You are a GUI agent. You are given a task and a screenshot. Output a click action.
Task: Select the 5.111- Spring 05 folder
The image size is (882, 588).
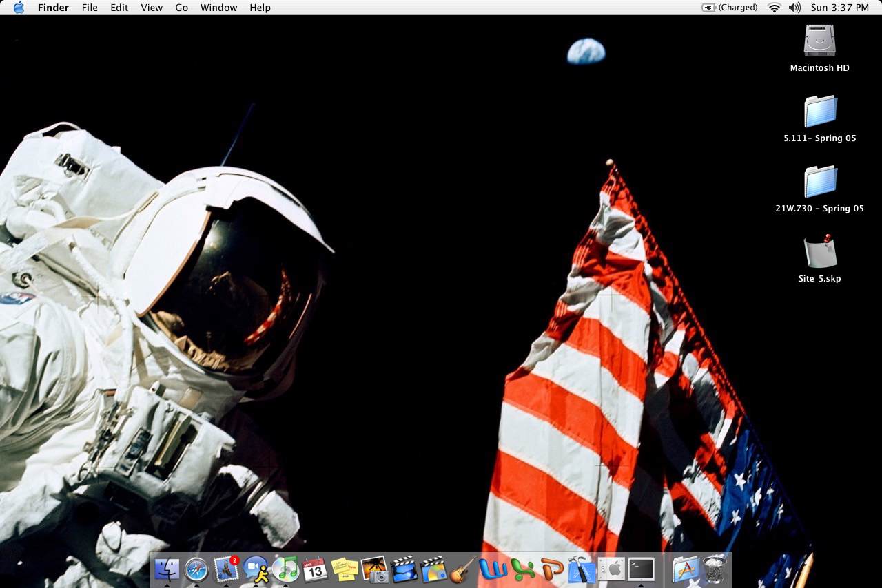click(820, 112)
